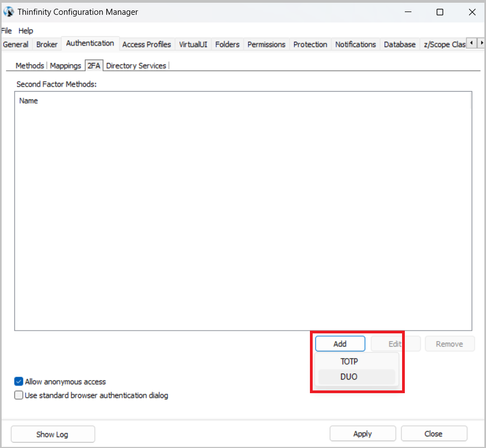Click the Remove button

(449, 344)
